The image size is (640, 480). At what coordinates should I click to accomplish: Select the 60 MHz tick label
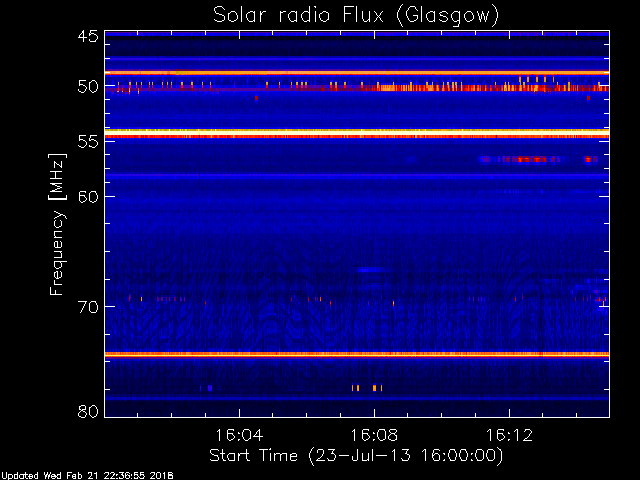tap(88, 197)
